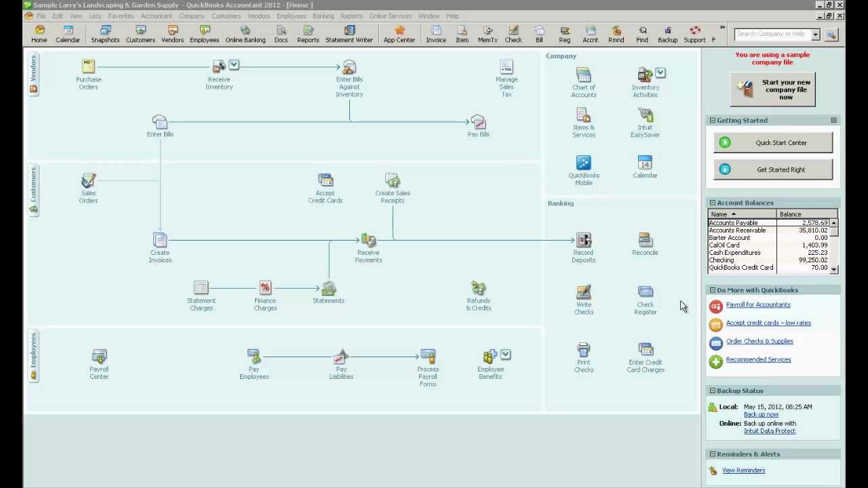The image size is (868, 488).
Task: Open Reconcile icon in Banking
Action: click(x=645, y=240)
